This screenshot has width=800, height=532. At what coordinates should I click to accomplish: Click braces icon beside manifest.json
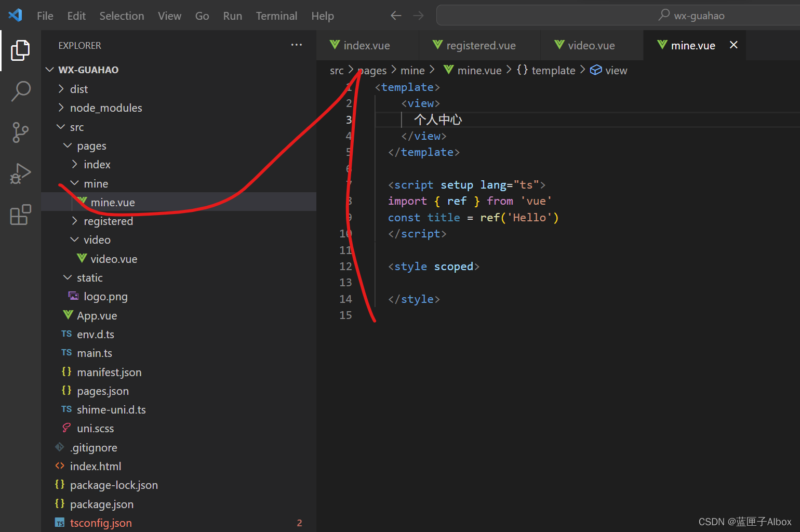point(66,371)
